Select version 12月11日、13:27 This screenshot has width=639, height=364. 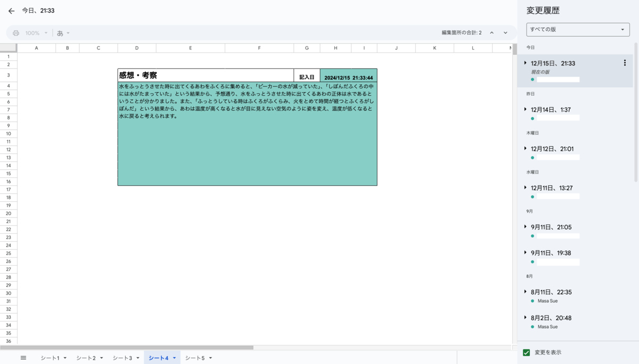552,188
